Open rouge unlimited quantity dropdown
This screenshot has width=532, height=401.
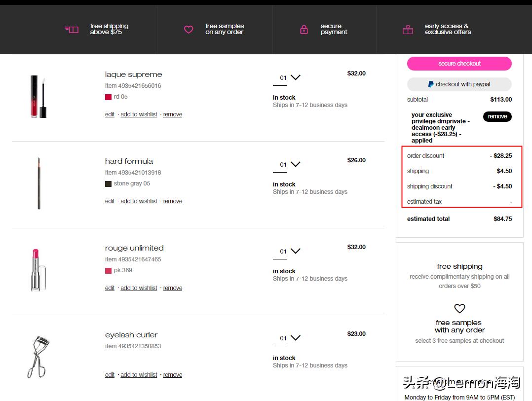295,251
